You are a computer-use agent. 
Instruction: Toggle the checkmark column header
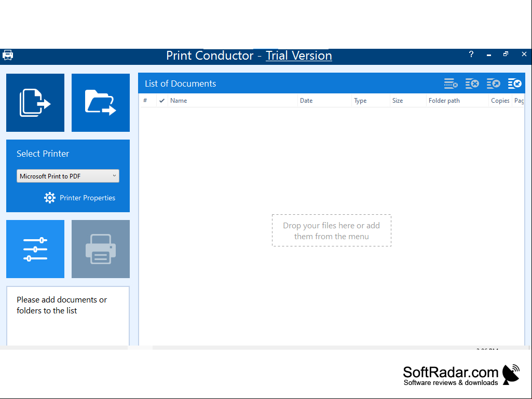(162, 101)
